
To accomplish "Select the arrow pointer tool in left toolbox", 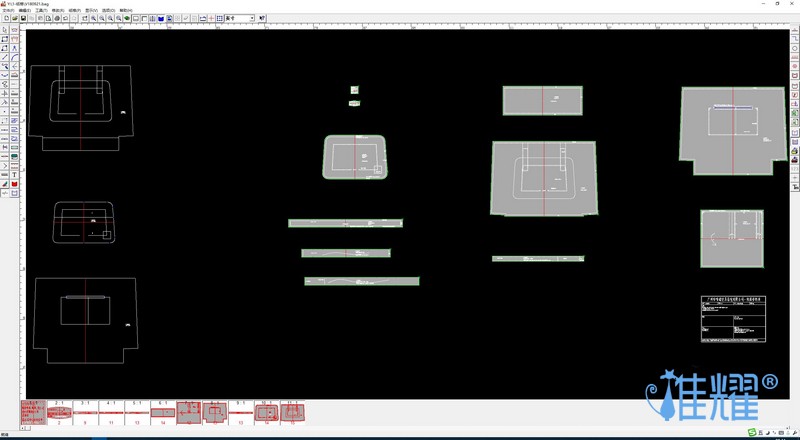I will coord(5,30).
